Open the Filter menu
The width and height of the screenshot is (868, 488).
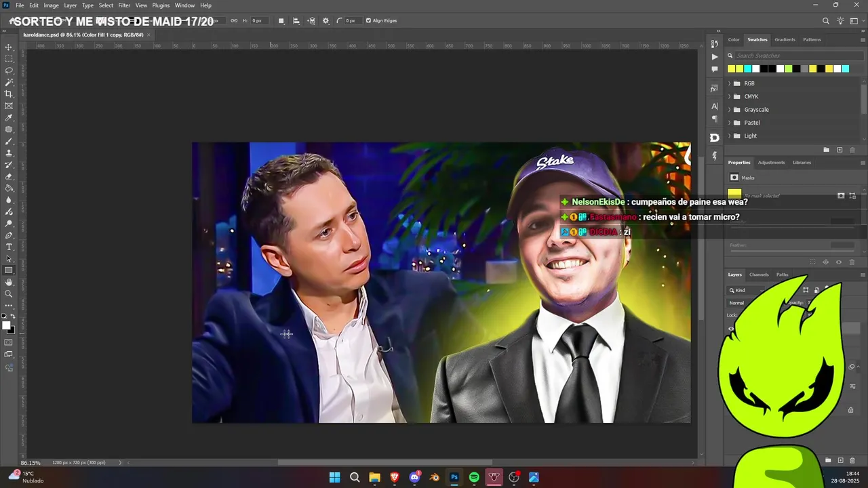click(124, 5)
